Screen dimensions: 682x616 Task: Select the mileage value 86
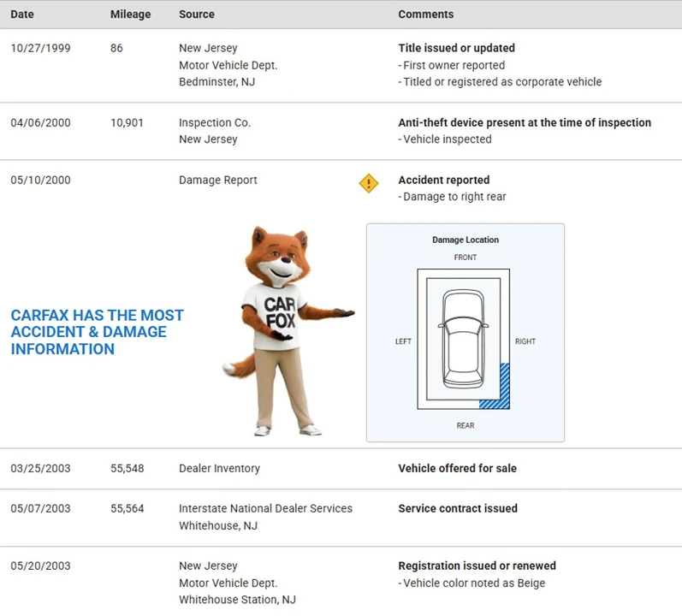point(116,48)
